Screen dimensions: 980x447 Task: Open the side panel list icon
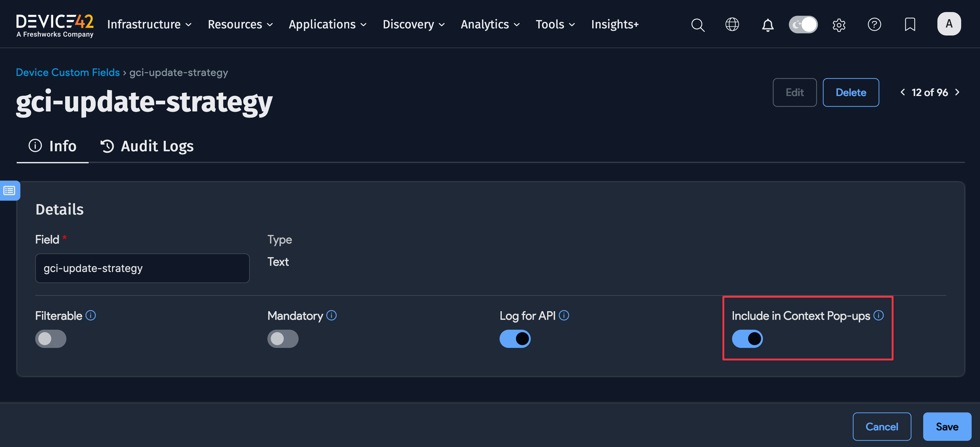click(x=10, y=190)
